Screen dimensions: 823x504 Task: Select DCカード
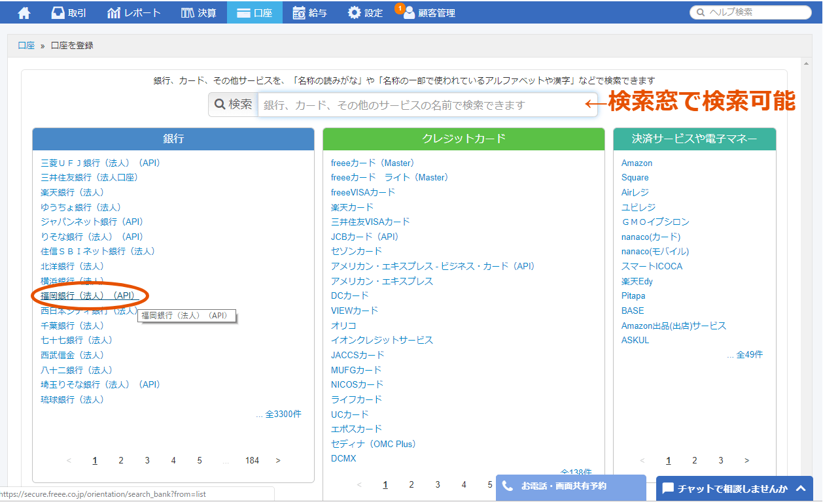pos(350,295)
